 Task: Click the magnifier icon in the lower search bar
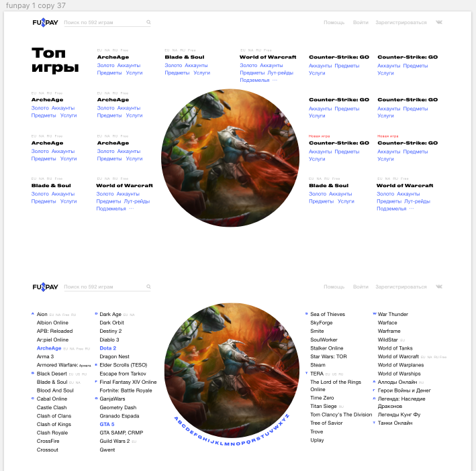pos(148,286)
